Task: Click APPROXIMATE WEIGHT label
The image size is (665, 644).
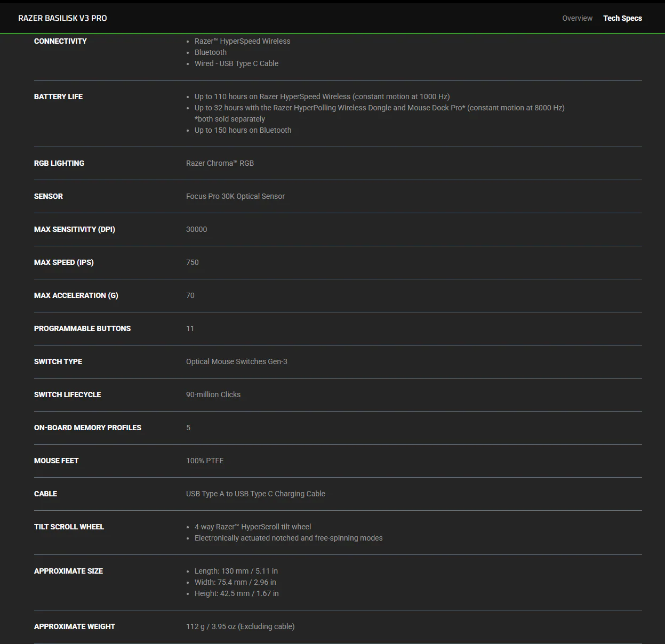Action: [75, 626]
